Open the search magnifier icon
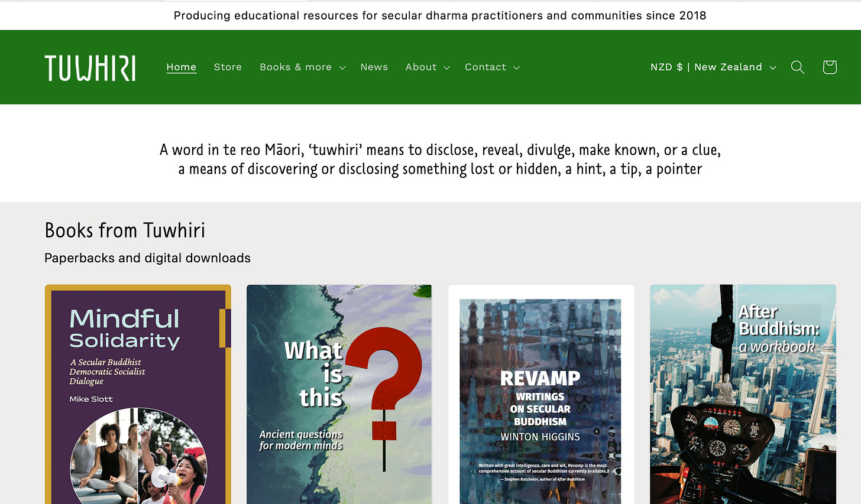 point(798,67)
